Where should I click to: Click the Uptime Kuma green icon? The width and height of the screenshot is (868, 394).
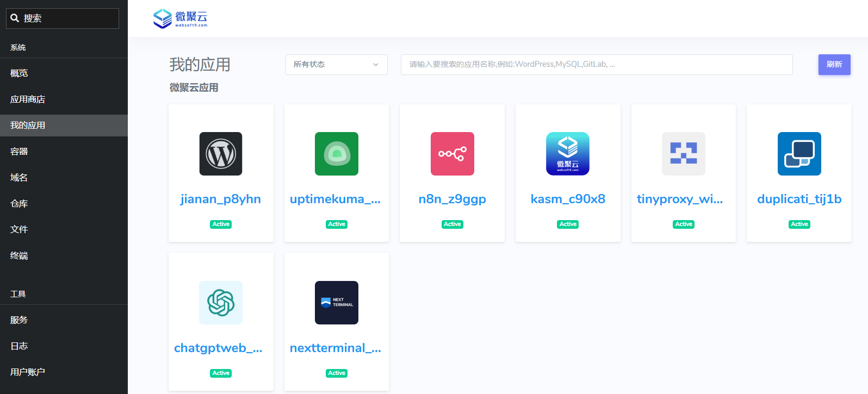pyautogui.click(x=337, y=154)
